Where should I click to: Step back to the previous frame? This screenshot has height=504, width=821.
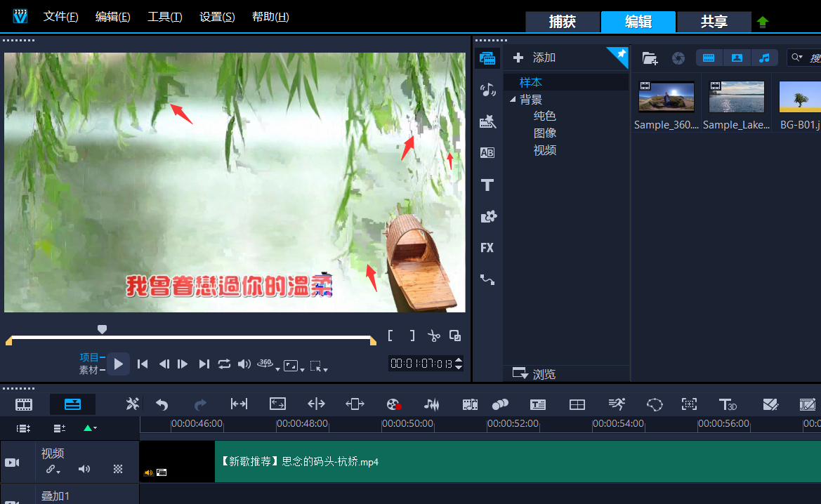point(164,364)
